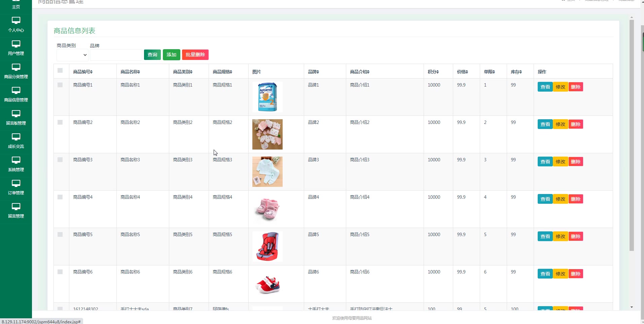Sort table by 商品类别 column
Image resolution: width=644 pixels, height=324 pixels.
point(183,72)
